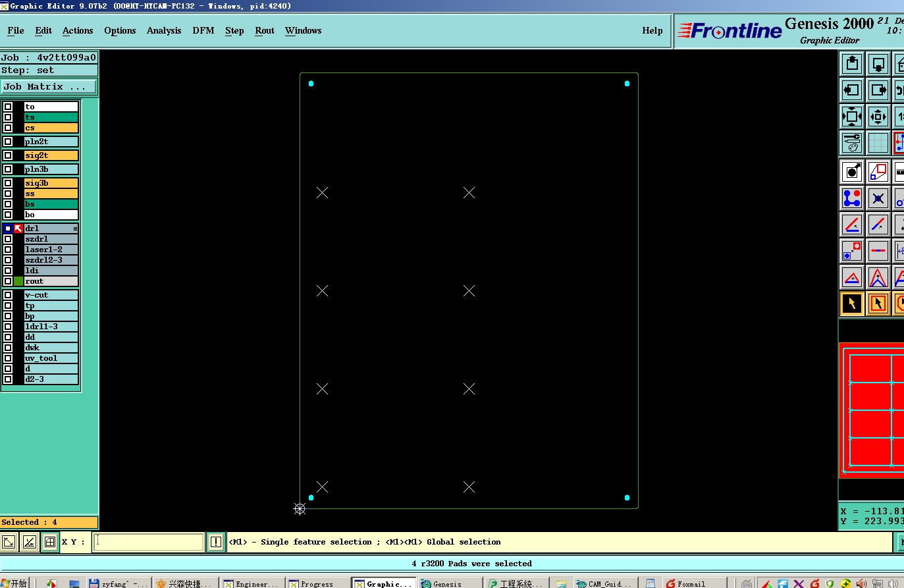Click the tall red-blue triangle arrow icon
This screenshot has width=904, height=588.
coord(878,277)
